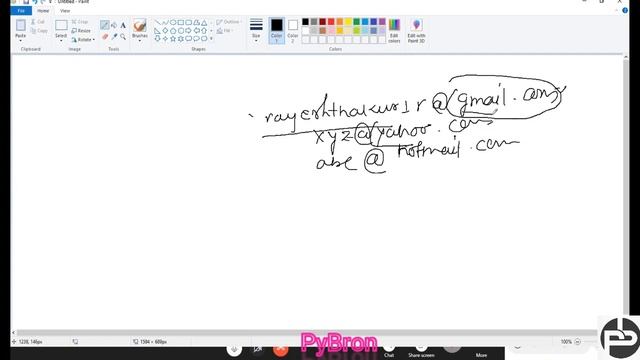The height and width of the screenshot is (360, 640).
Task: Click the Paste clipboard icon
Action: tap(20, 26)
